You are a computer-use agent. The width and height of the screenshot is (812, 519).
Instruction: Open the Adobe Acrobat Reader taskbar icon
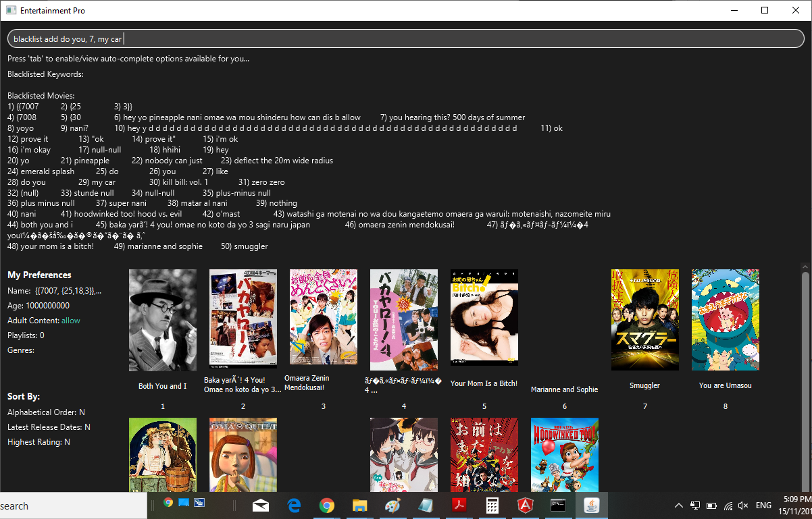pos(459,506)
